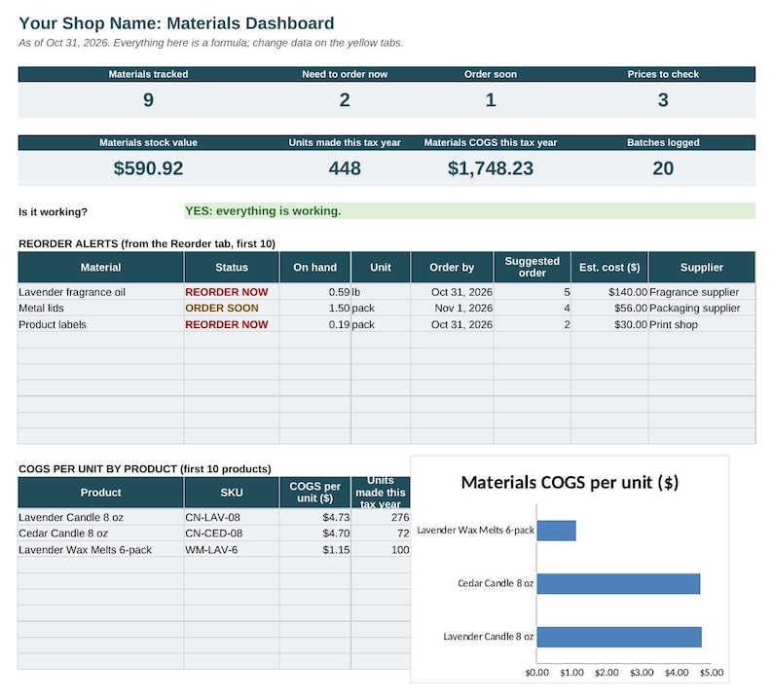This screenshot has width=773, height=700.
Task: Click the 'Status' column header
Action: (232, 267)
